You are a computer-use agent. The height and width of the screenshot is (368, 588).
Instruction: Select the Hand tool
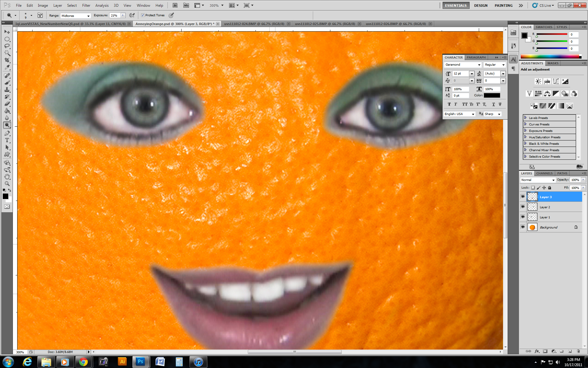coord(7,177)
